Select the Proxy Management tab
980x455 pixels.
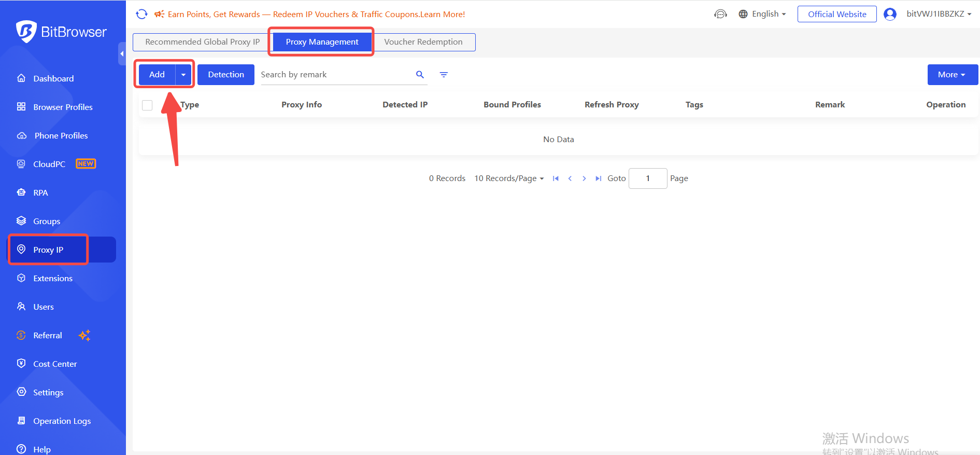[x=322, y=42]
